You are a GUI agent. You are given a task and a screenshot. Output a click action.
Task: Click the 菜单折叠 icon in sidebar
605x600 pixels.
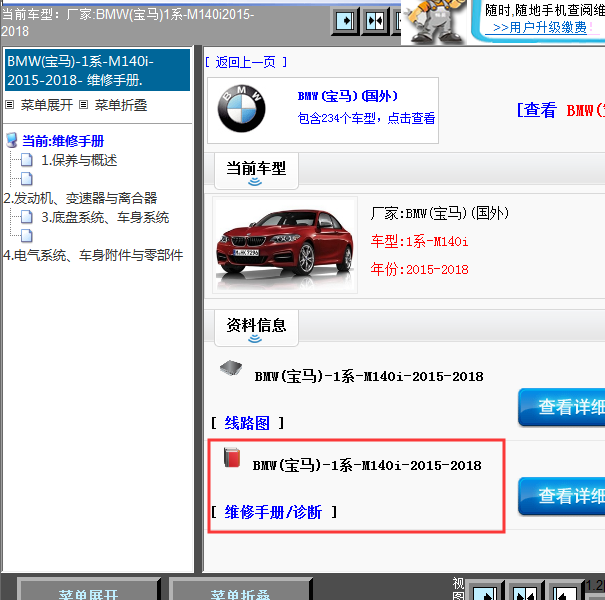pos(83,105)
